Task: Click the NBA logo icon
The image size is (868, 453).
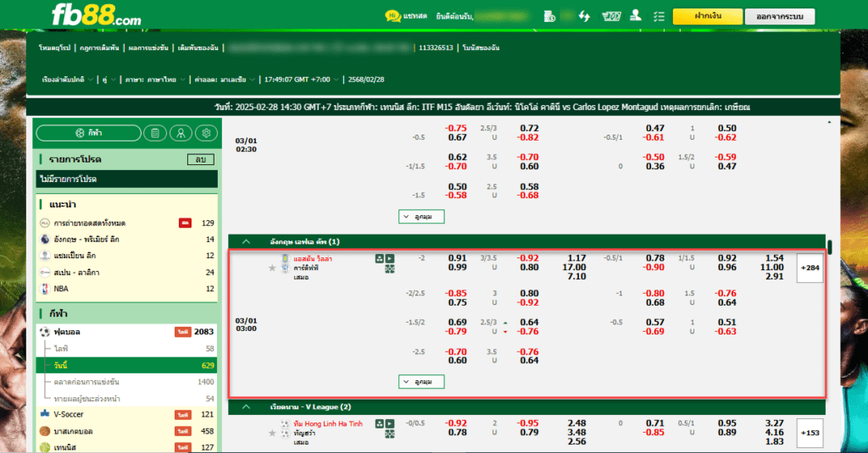Action: 45,289
